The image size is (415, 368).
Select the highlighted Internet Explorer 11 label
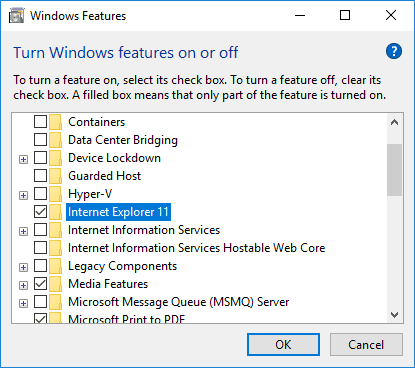point(118,212)
